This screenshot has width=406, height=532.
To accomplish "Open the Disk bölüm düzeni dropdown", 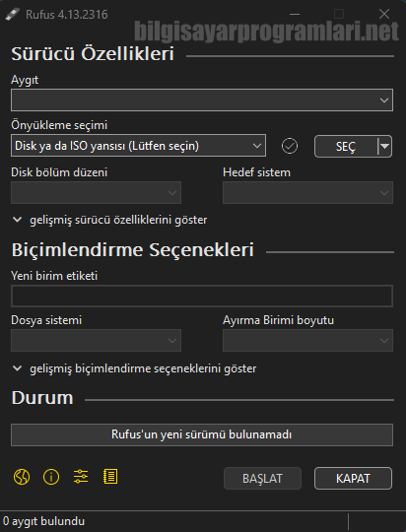I will [96, 193].
